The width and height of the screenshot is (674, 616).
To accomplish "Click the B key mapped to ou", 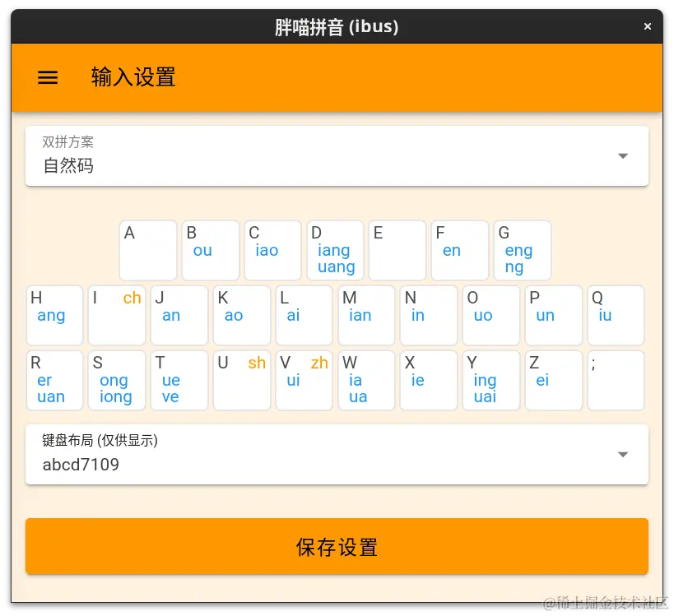I will (x=210, y=250).
